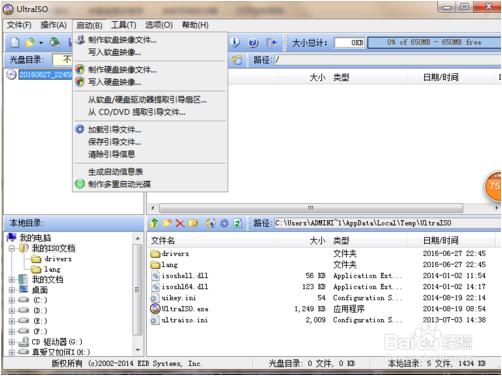The height and width of the screenshot is (376, 502).
Task: Close the 启动(B) menu by clicking its title
Action: (89, 25)
